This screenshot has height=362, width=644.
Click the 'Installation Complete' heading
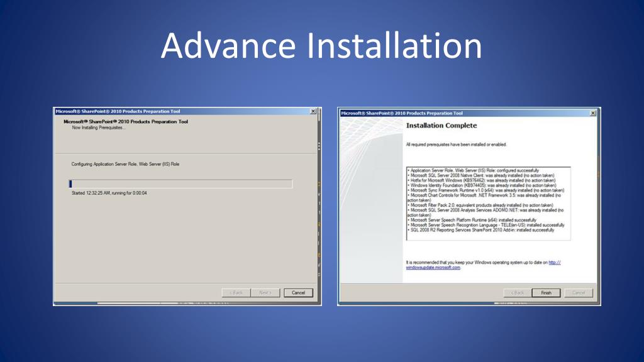click(x=441, y=126)
